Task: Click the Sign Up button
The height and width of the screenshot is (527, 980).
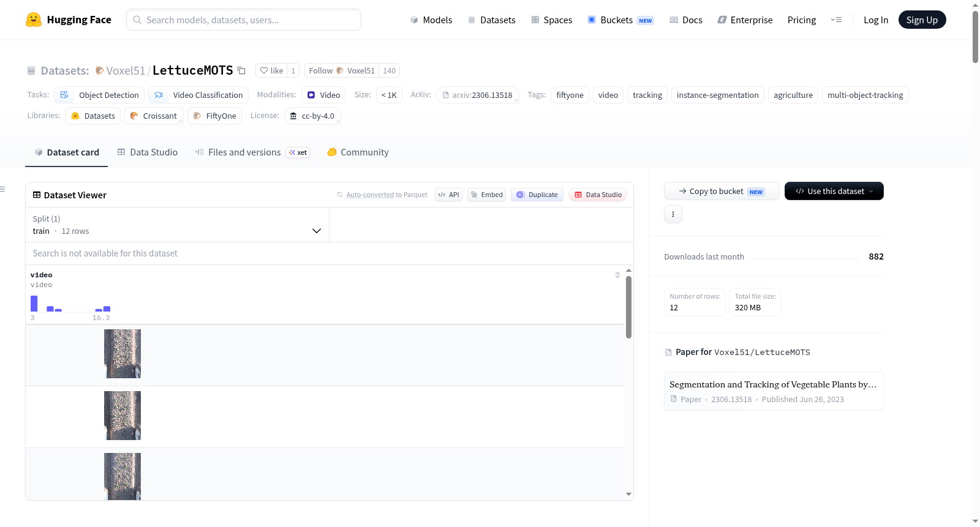Action: point(922,20)
